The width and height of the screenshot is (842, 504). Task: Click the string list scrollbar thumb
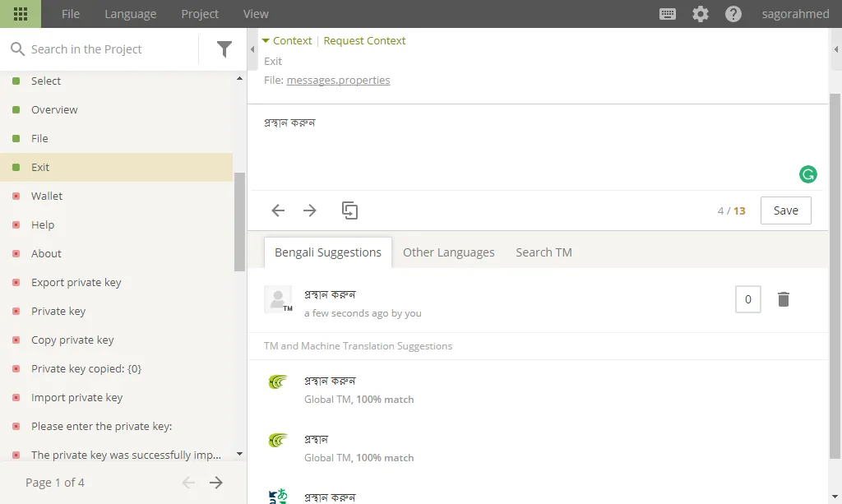(x=239, y=222)
